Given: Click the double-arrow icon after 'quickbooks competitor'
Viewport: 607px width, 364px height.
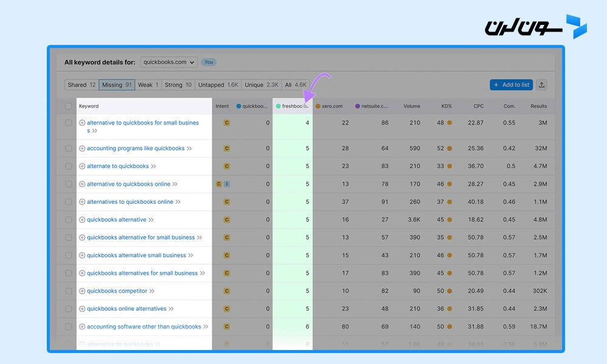Looking at the screenshot, I should [152, 291].
